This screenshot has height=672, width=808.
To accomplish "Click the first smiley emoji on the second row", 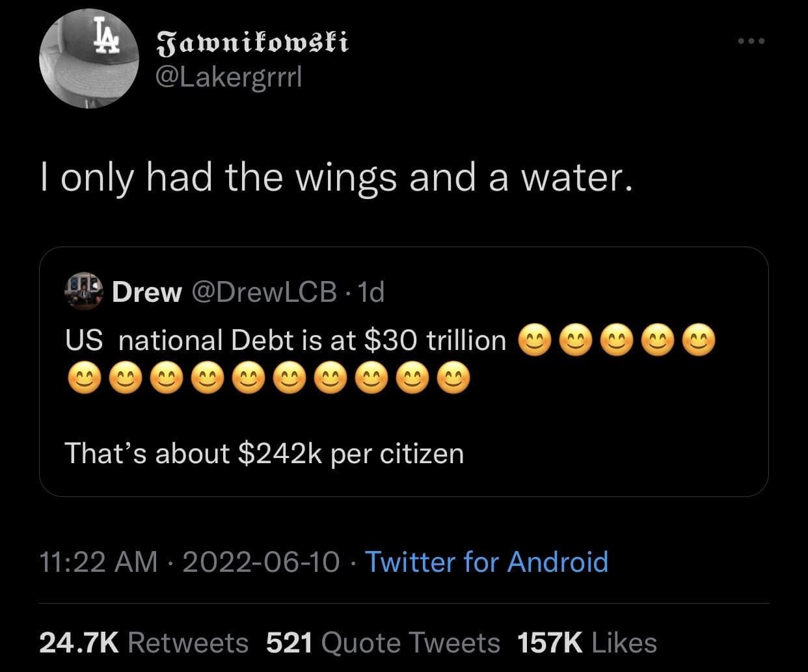I will (81, 378).
